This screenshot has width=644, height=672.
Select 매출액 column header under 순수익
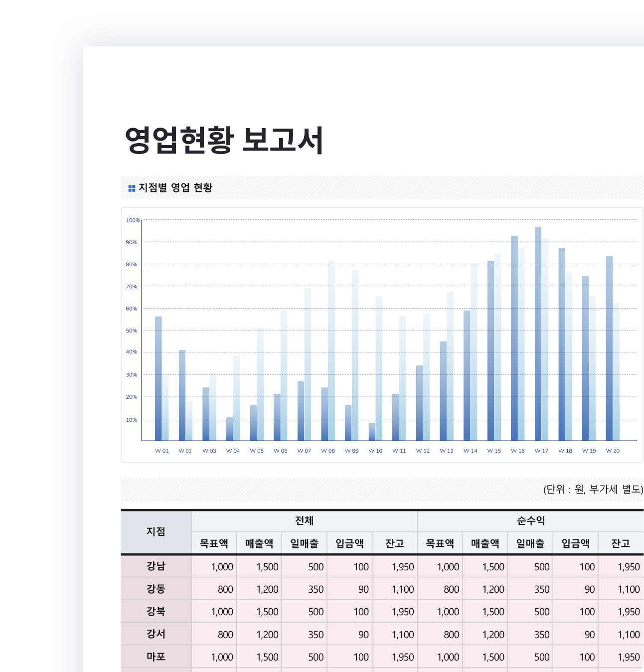pos(485,543)
